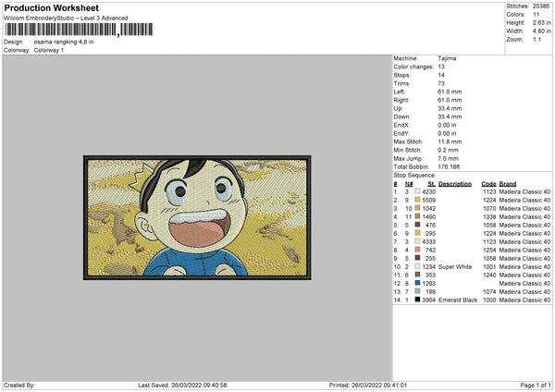Select the color swatch for stitch count 4230
Viewport: 555px width, 392px height.
(418, 191)
